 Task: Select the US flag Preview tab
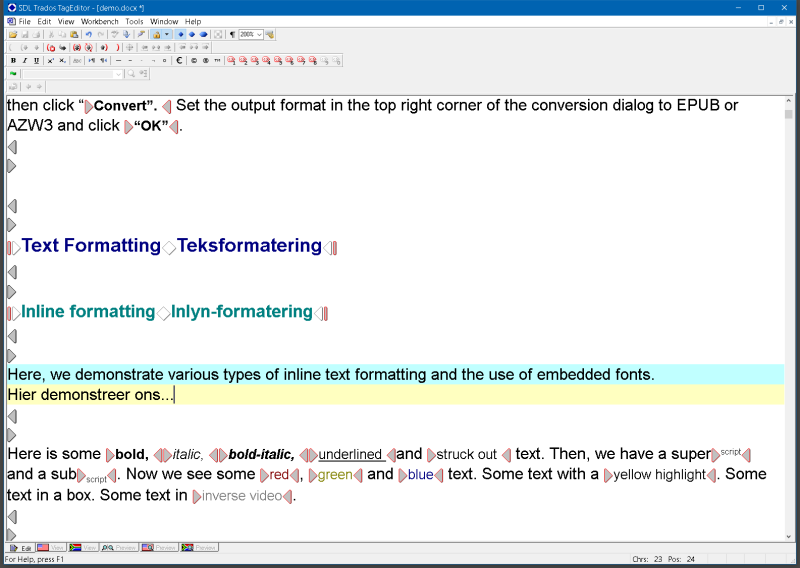click(159, 548)
